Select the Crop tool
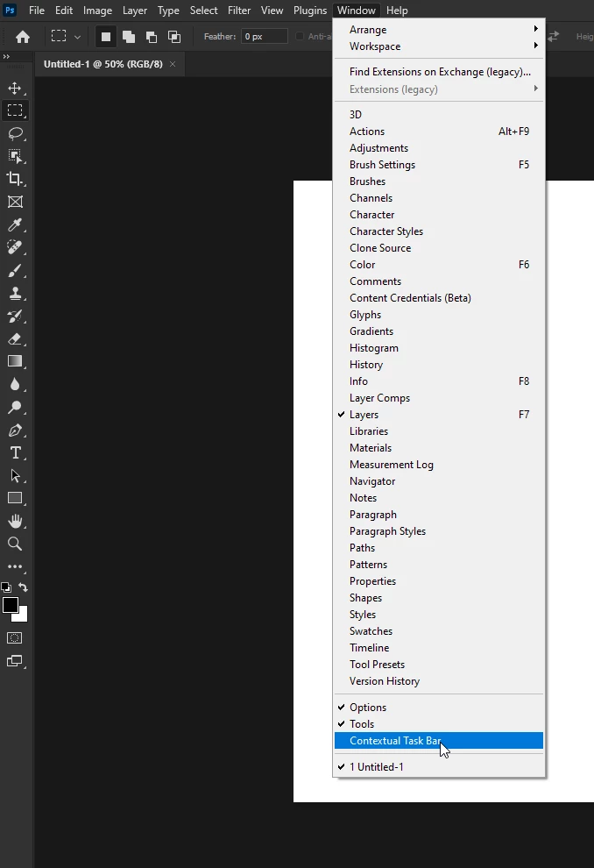The width and height of the screenshot is (594, 868). tap(15, 179)
